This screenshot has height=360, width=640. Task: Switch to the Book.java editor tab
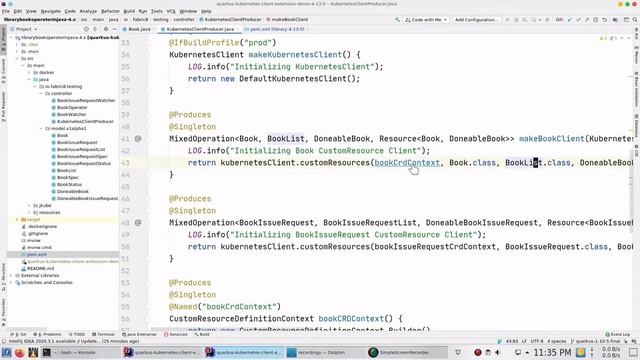click(x=137, y=29)
